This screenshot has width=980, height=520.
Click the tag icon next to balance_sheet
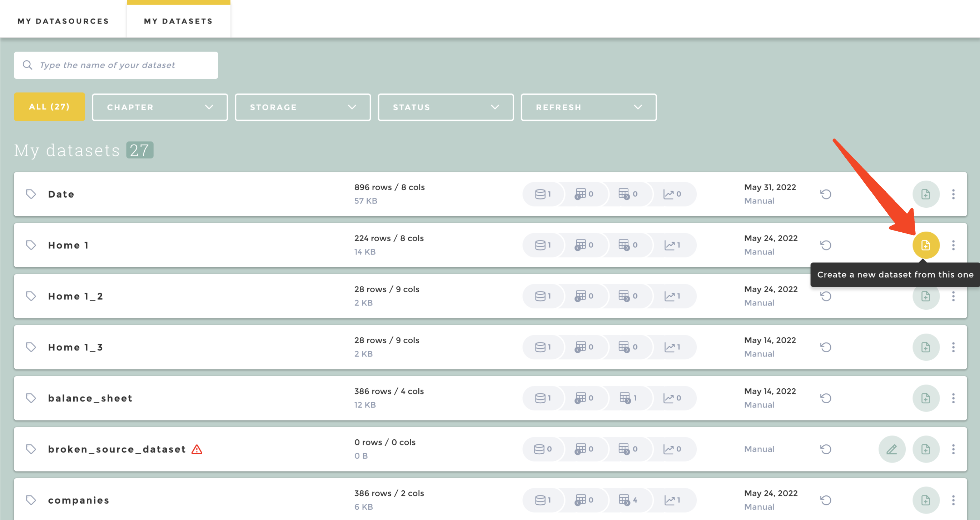click(31, 398)
